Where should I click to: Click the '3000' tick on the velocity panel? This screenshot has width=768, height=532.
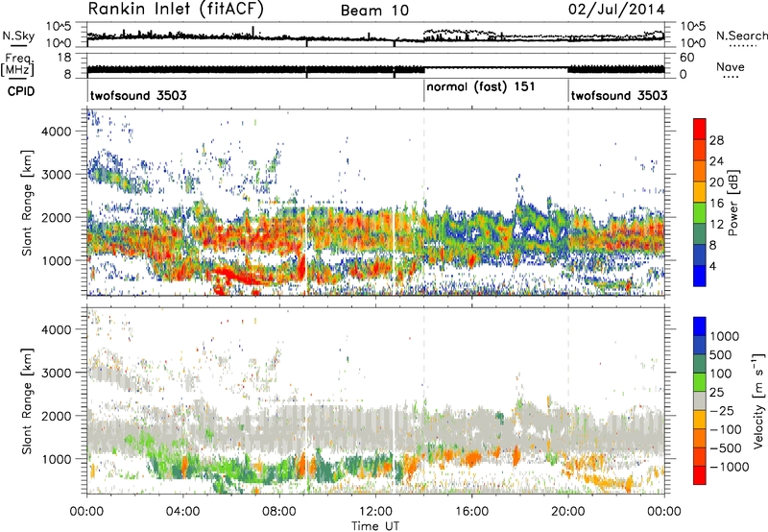pyautogui.click(x=57, y=373)
